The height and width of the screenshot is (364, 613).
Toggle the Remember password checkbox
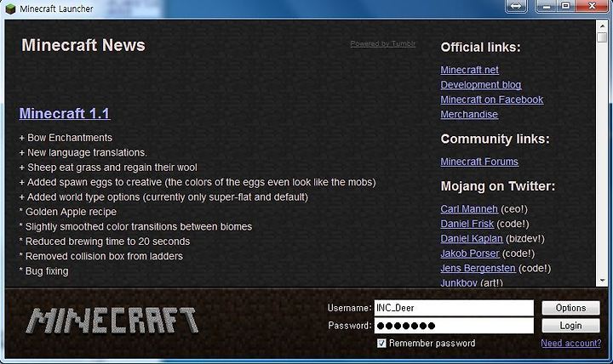[x=381, y=344]
